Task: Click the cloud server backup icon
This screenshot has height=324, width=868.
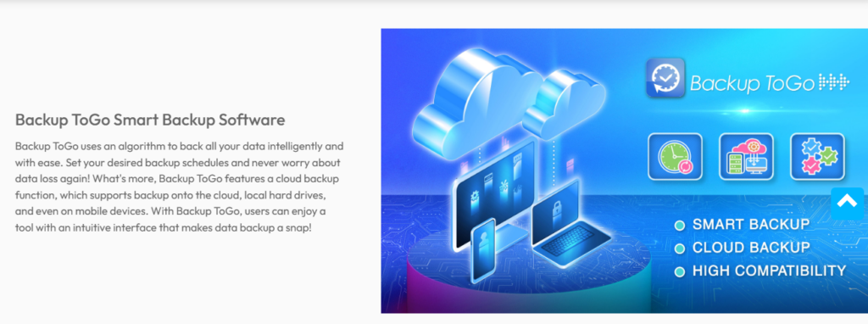Action: tap(746, 156)
